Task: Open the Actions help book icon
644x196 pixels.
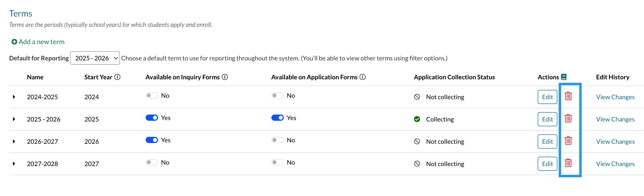Action: (564, 77)
